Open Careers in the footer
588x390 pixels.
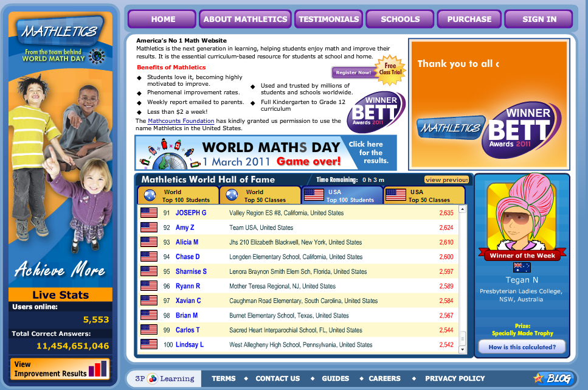click(384, 378)
